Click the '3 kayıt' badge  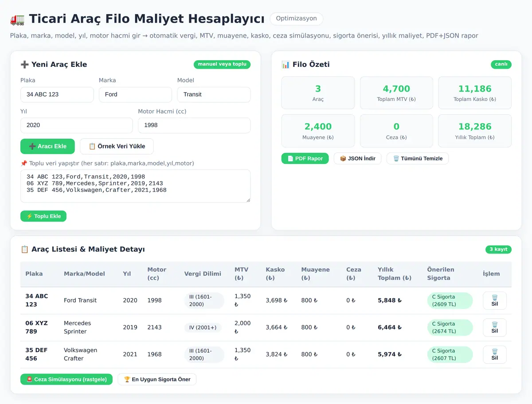498,249
